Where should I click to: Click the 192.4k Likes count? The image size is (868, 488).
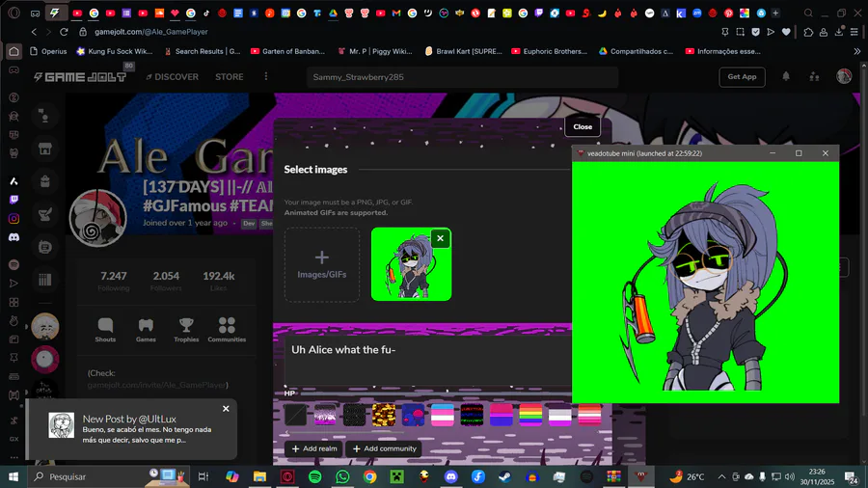point(219,280)
